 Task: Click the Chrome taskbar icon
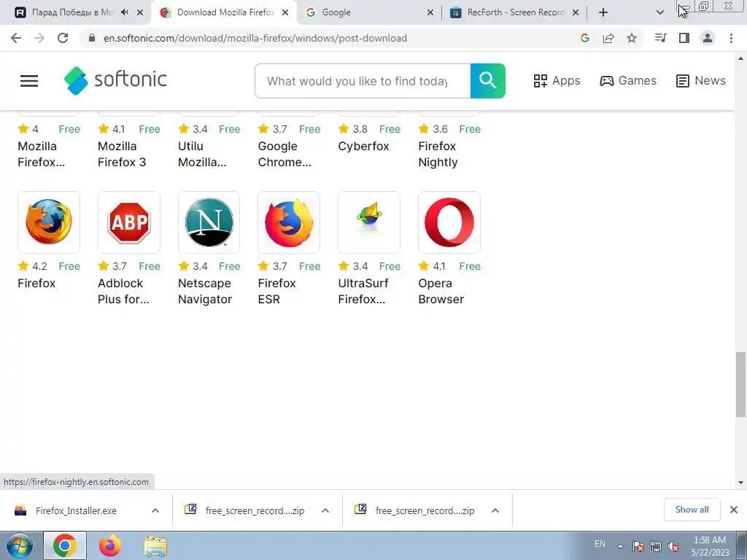[x=65, y=545]
